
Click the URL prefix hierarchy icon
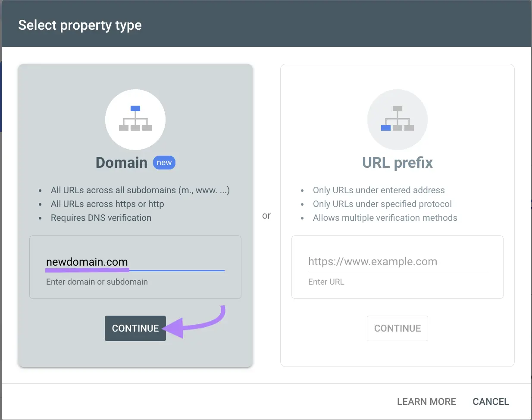(397, 120)
